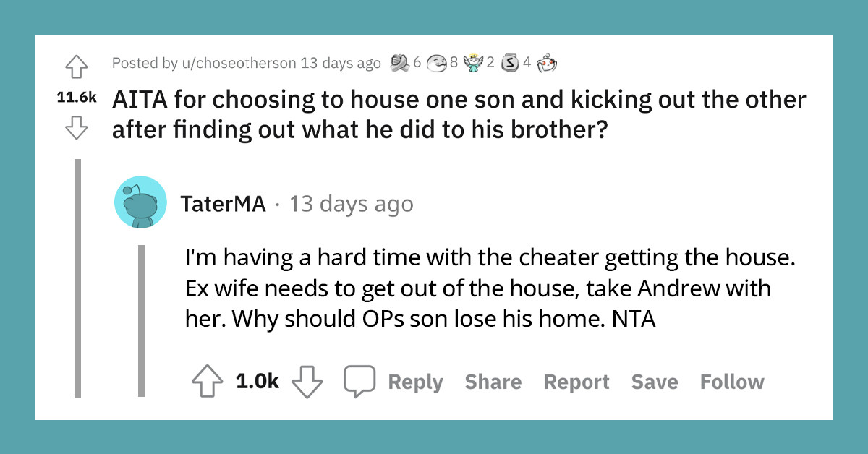Click the wholesome face award icon
Viewport: 868px width, 454px height.
(436, 61)
